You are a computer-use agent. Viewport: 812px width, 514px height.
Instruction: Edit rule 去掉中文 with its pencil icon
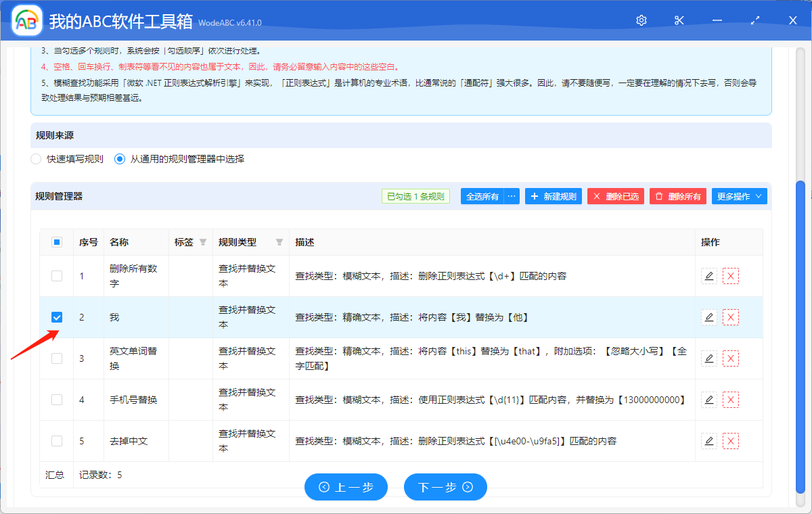[708, 440]
